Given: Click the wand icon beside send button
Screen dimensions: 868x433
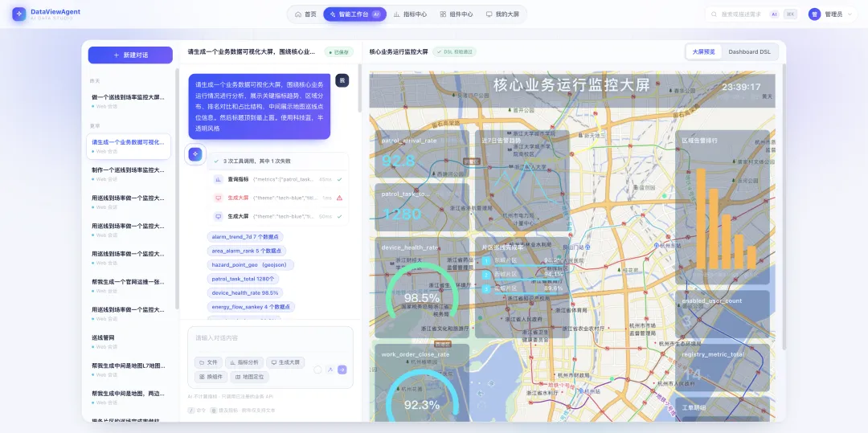Looking at the screenshot, I should 330,370.
